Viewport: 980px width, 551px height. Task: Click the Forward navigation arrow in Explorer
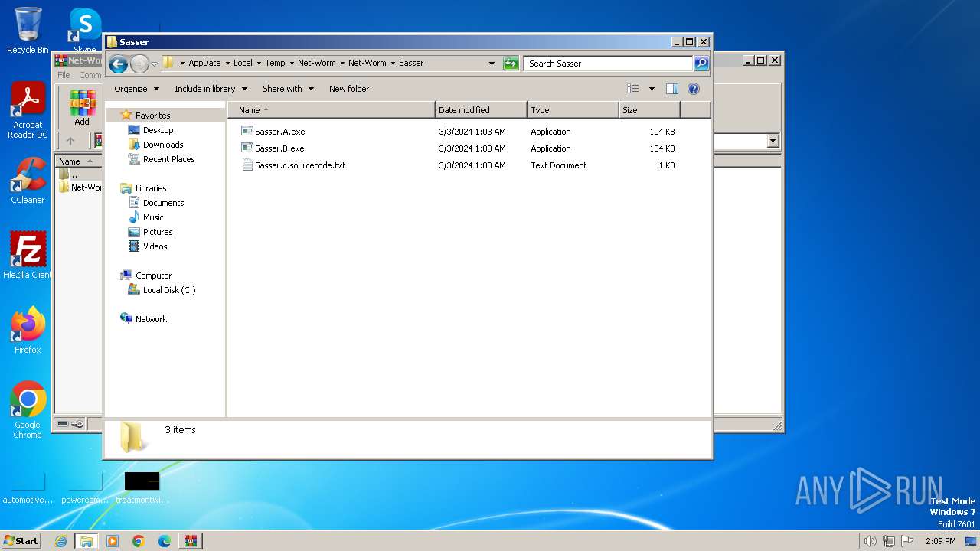pos(139,64)
